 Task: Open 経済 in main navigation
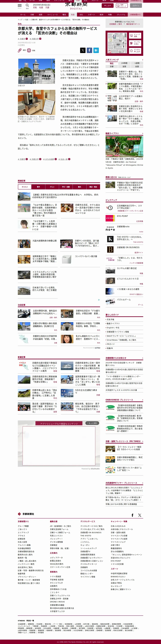tap(102, 14)
